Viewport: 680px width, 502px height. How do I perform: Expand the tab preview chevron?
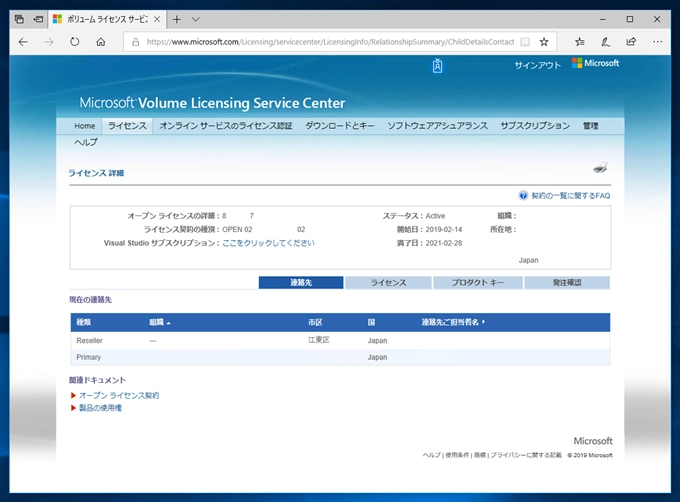tap(196, 20)
